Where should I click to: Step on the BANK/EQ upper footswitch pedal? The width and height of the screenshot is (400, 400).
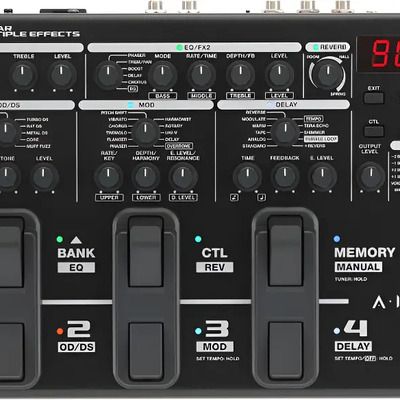[x=11, y=252]
